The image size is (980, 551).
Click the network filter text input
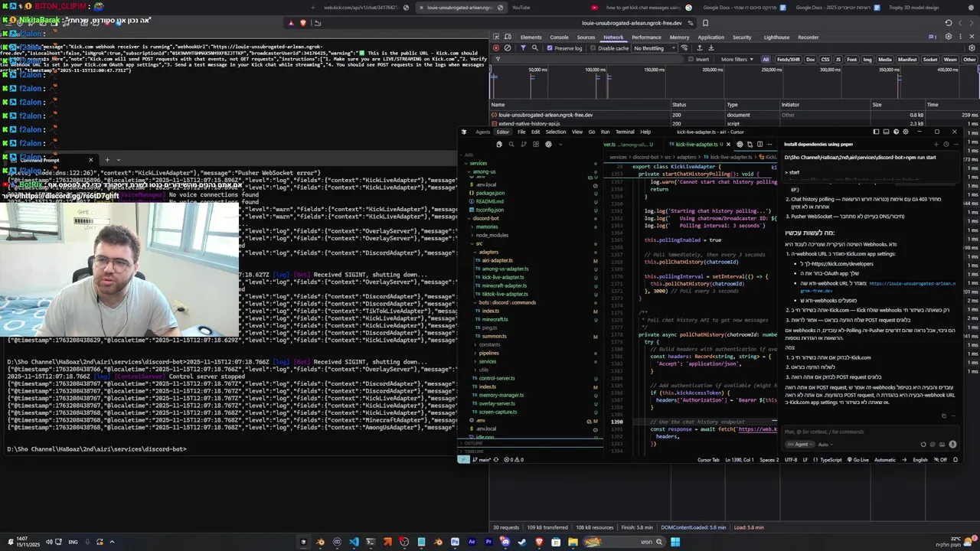pyautogui.click(x=589, y=59)
